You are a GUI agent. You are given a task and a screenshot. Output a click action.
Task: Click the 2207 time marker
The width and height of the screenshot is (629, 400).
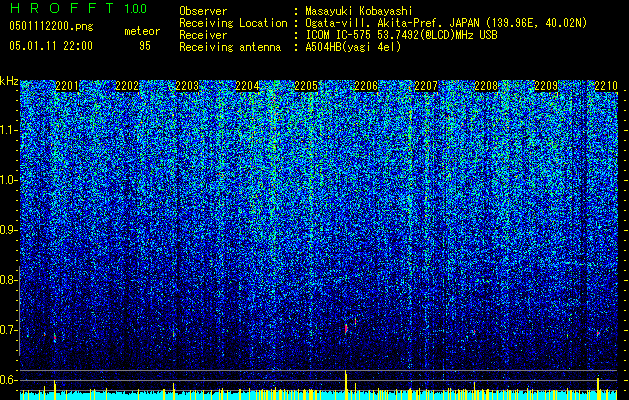[426, 86]
